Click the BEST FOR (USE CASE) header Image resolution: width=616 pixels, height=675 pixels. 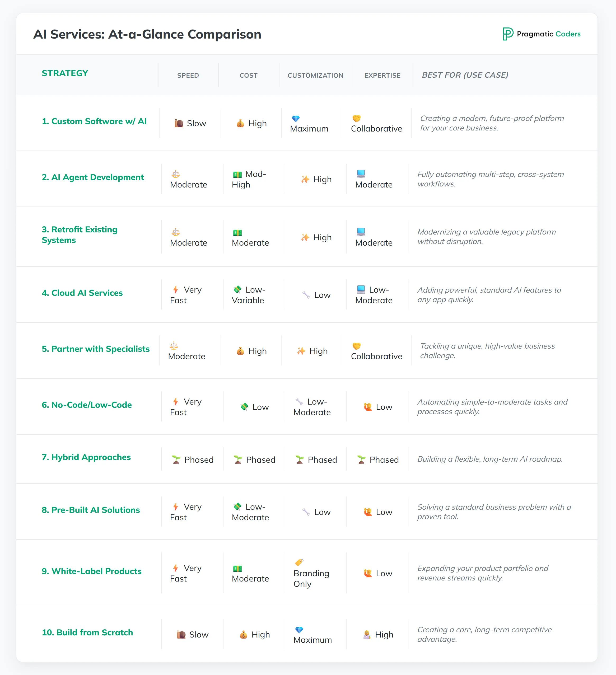click(x=465, y=75)
